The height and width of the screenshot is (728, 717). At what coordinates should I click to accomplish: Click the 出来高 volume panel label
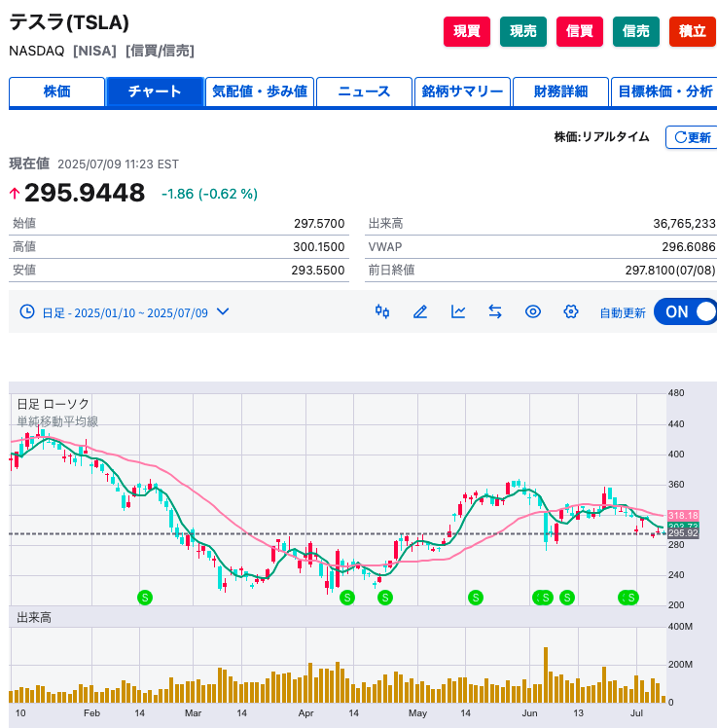pos(34,617)
